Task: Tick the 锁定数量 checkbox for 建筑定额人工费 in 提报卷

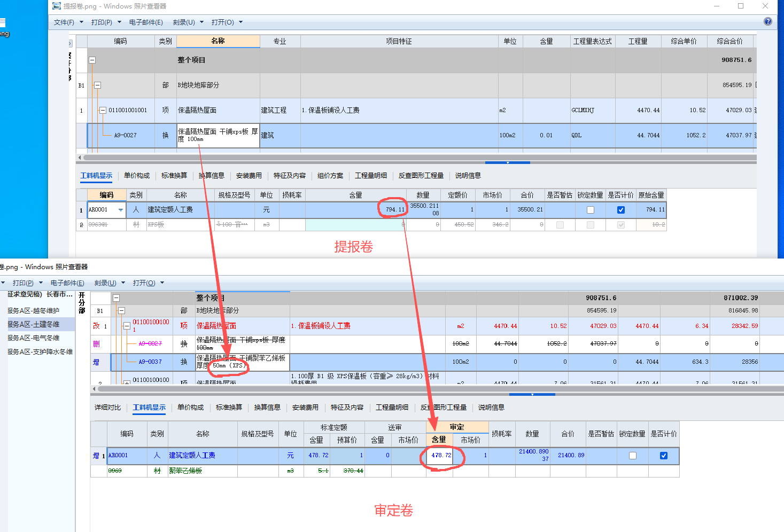Action: [x=591, y=210]
